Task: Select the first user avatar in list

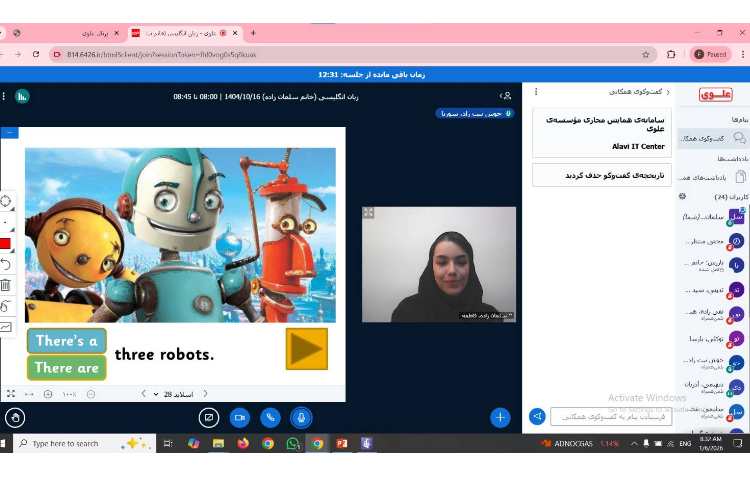Action: click(x=736, y=217)
